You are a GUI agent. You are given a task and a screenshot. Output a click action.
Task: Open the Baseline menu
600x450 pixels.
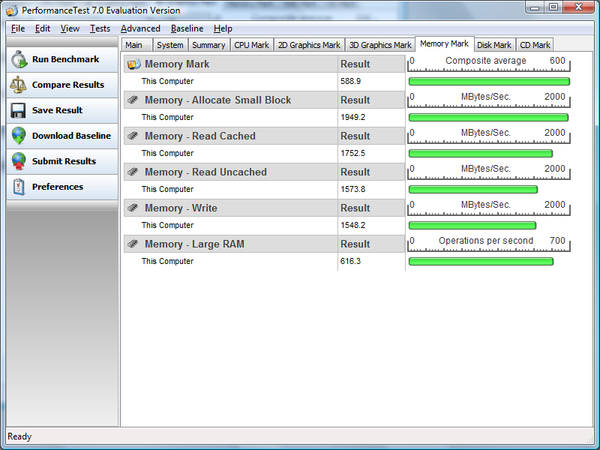pyautogui.click(x=186, y=29)
